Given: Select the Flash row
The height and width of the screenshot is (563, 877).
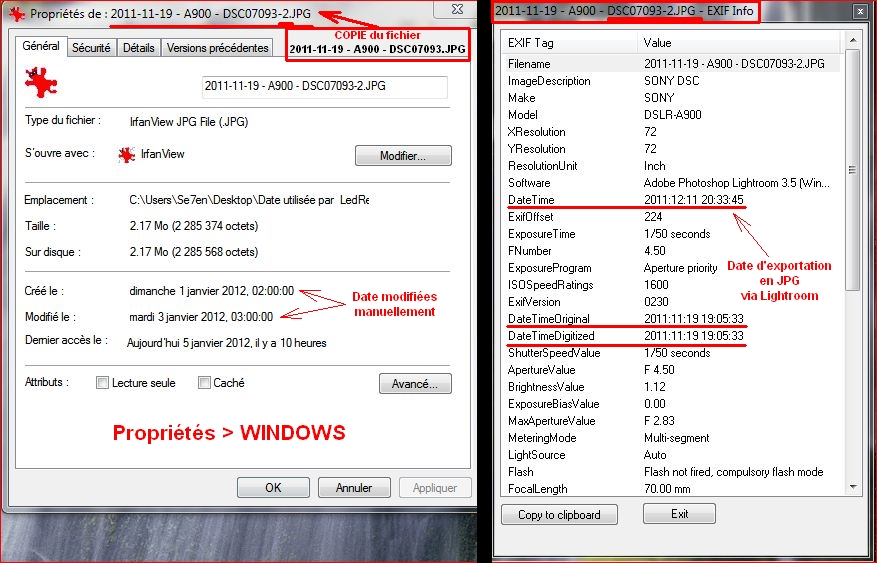Looking at the screenshot, I should click(x=671, y=472).
